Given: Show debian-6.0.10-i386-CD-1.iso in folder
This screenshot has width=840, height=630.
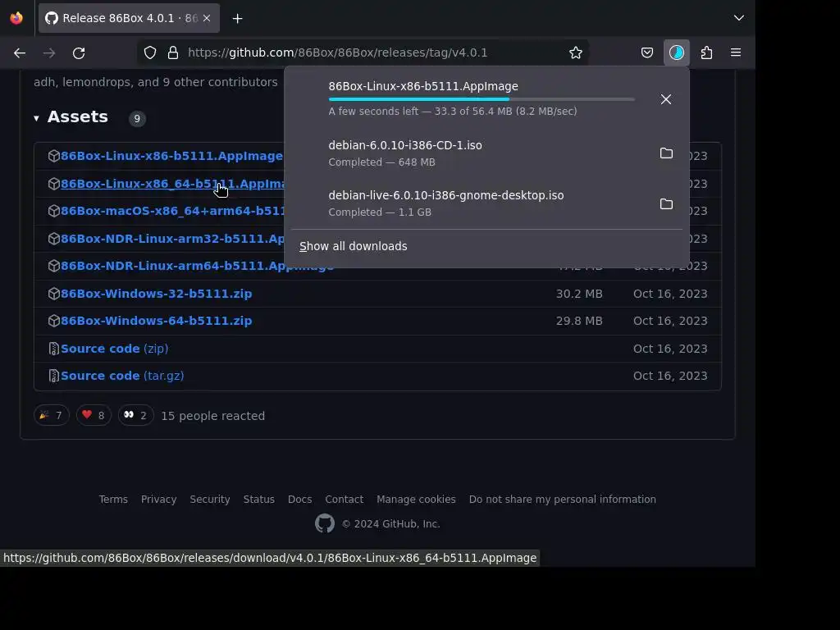Looking at the screenshot, I should click(x=666, y=153).
